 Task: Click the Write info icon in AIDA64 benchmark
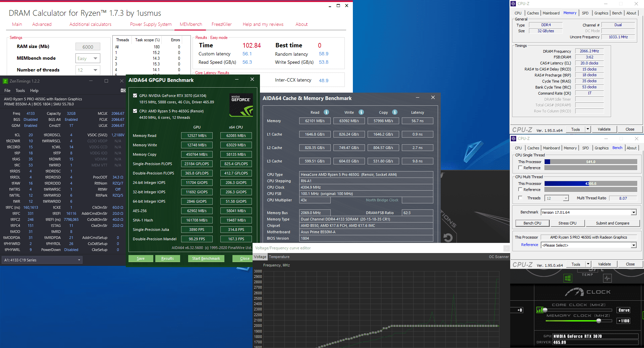pyautogui.click(x=361, y=112)
